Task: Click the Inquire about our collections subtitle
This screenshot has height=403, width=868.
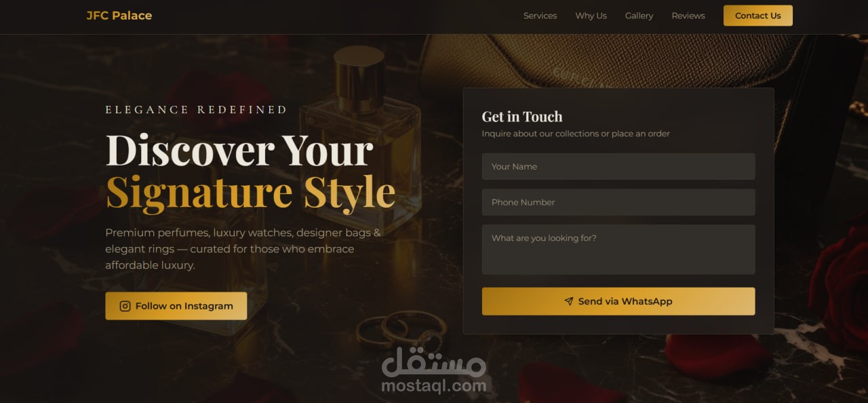Action: coord(576,134)
